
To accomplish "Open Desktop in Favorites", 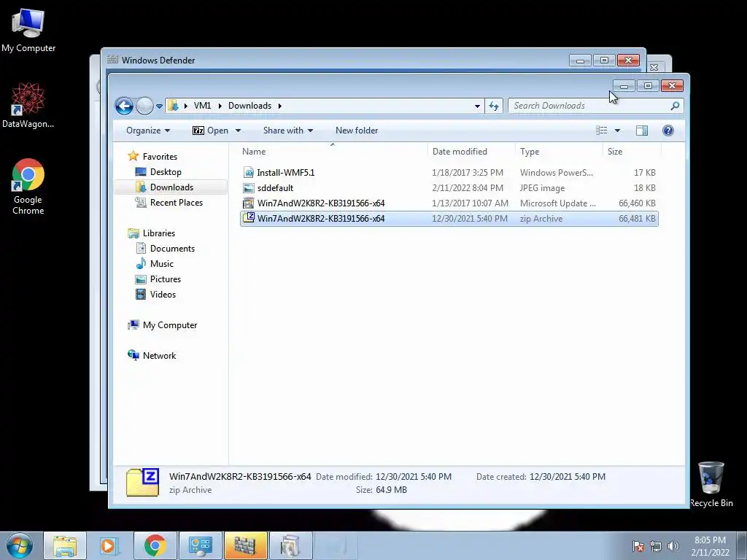I will click(x=166, y=172).
